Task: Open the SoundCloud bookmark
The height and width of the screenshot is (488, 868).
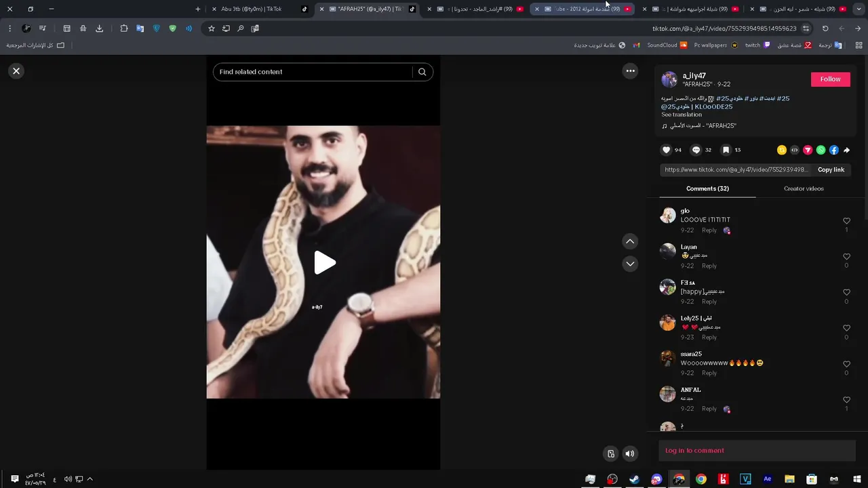Action: (x=667, y=45)
